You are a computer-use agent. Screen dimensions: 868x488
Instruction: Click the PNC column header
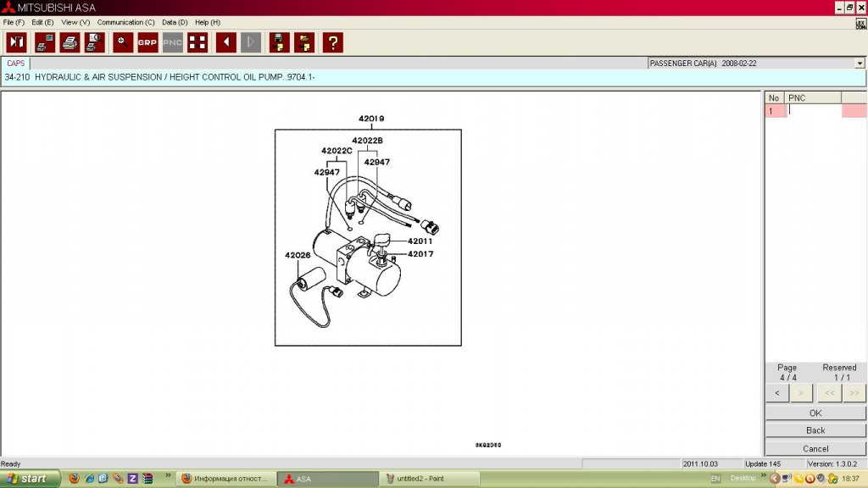(813, 98)
